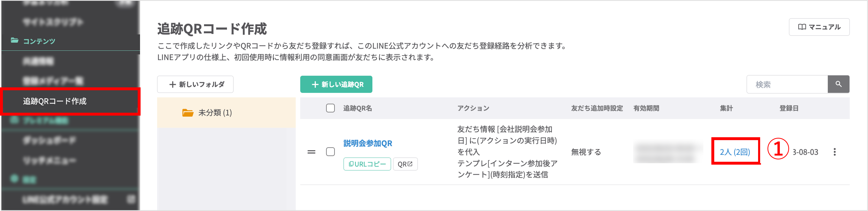
Task: Click the 検索 search input field
Action: (x=787, y=84)
